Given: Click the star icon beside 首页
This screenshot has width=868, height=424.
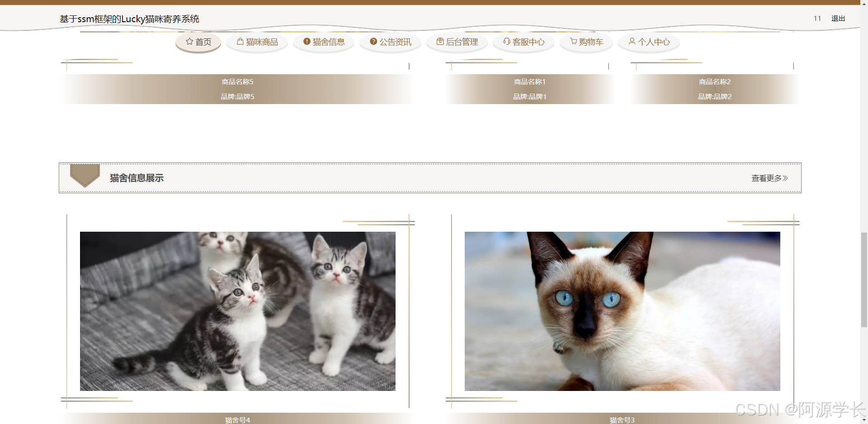Looking at the screenshot, I should tap(189, 42).
